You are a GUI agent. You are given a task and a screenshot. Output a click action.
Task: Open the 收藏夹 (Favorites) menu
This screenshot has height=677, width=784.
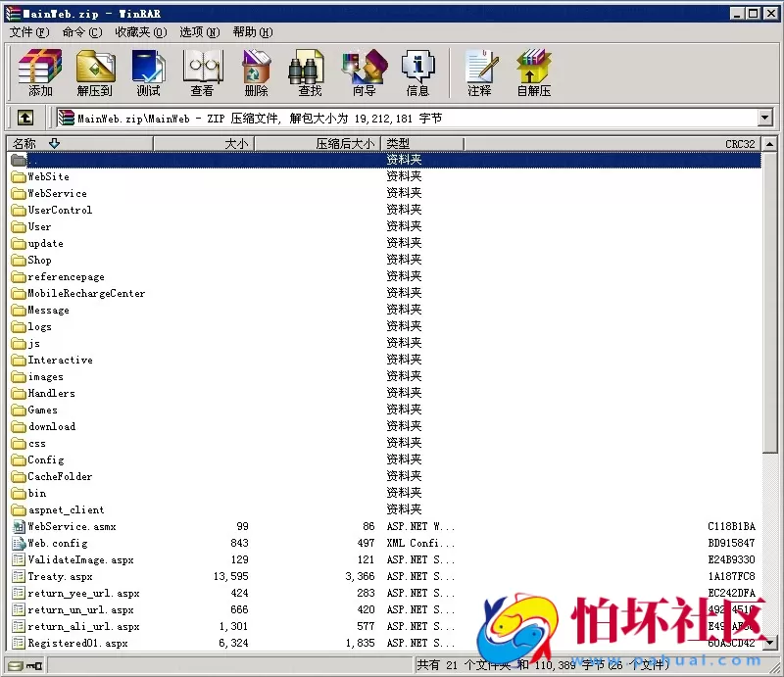click(140, 32)
